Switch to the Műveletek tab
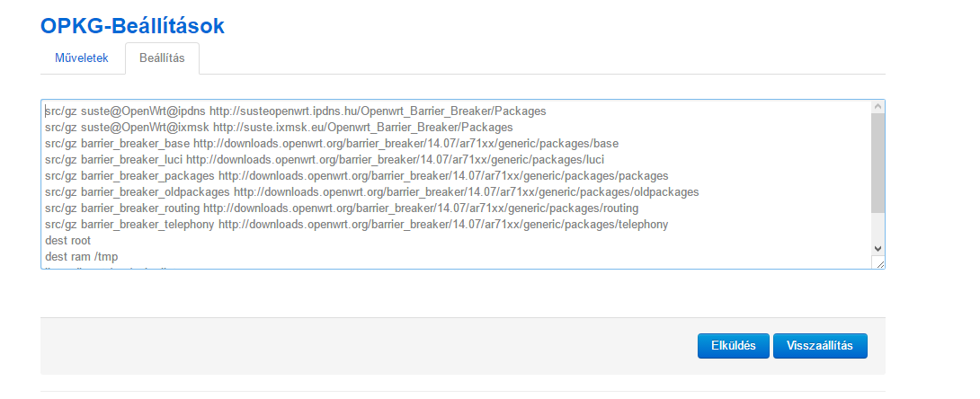The image size is (980, 399). click(x=82, y=58)
